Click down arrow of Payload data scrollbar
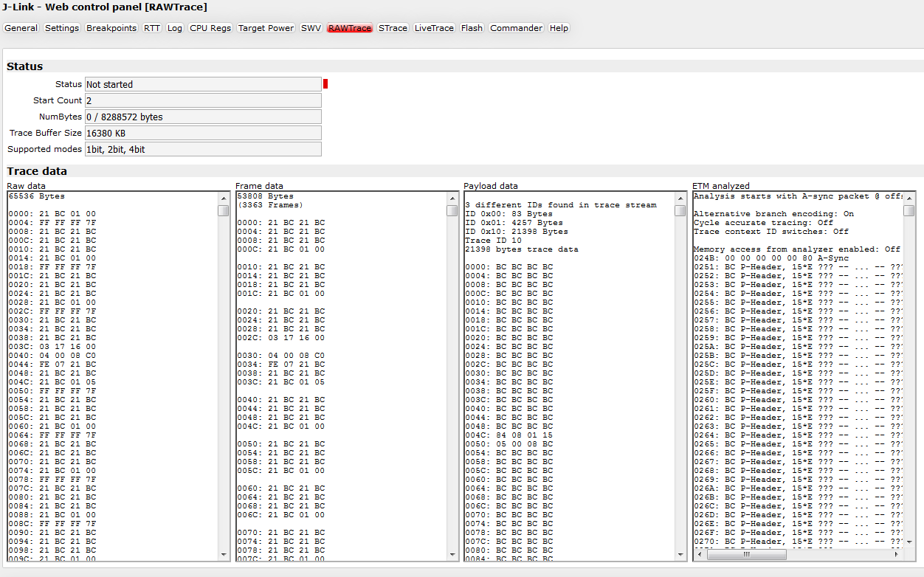Screen dimensions: 924x577 [x=680, y=554]
